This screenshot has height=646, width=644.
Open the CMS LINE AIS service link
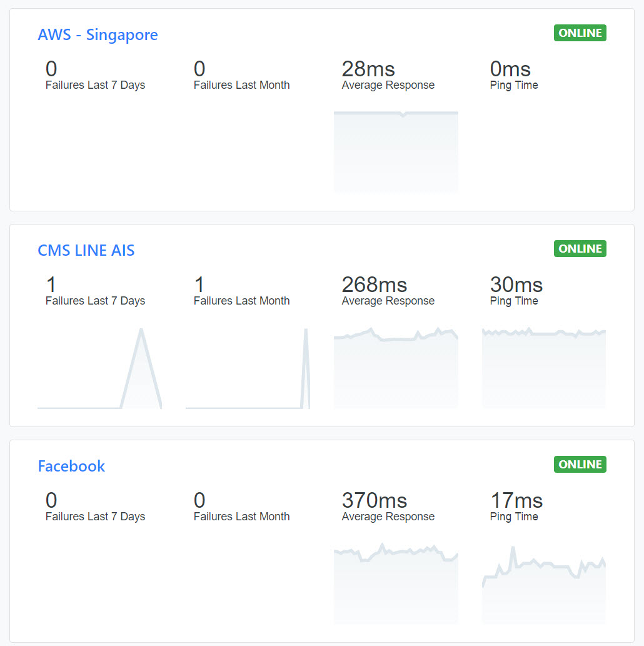point(86,250)
